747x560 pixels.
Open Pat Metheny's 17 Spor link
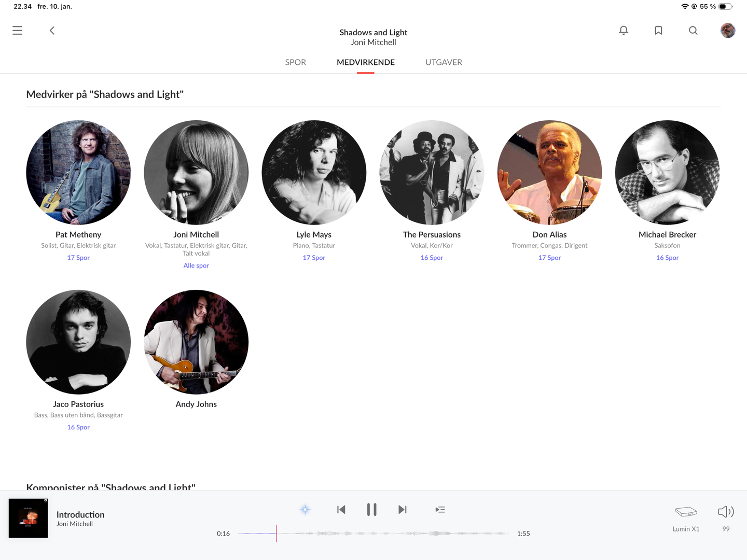coord(78,258)
